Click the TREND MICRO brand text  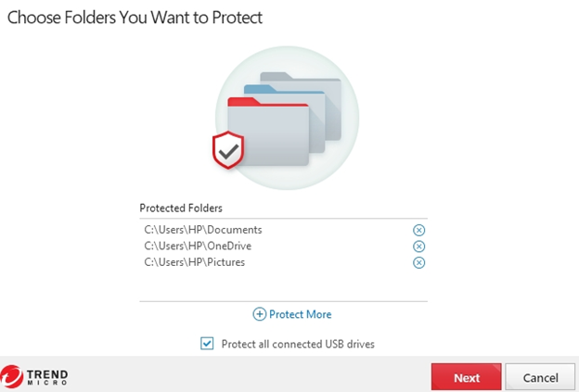[x=47, y=377]
